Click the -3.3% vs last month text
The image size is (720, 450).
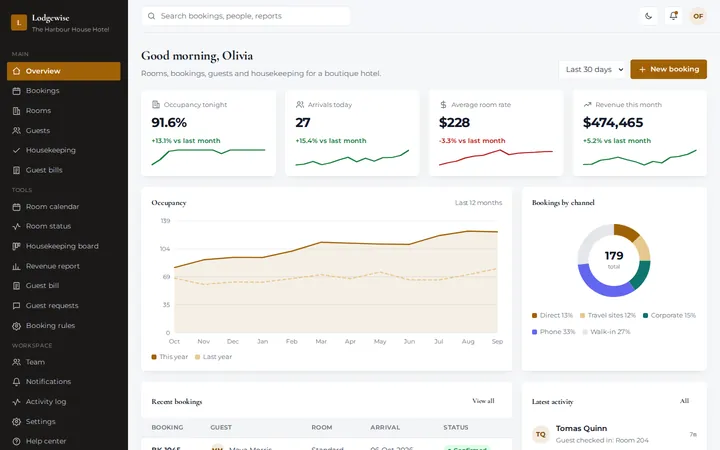472,141
